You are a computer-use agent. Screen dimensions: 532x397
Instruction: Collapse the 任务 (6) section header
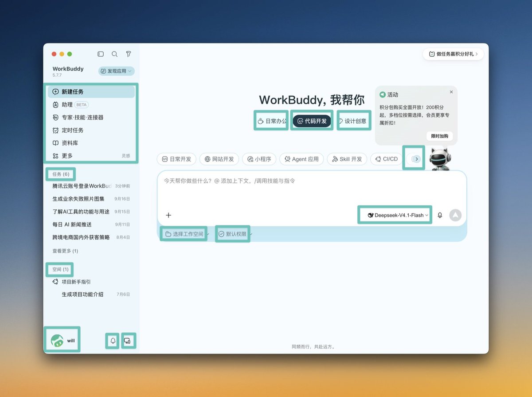pyautogui.click(x=61, y=174)
